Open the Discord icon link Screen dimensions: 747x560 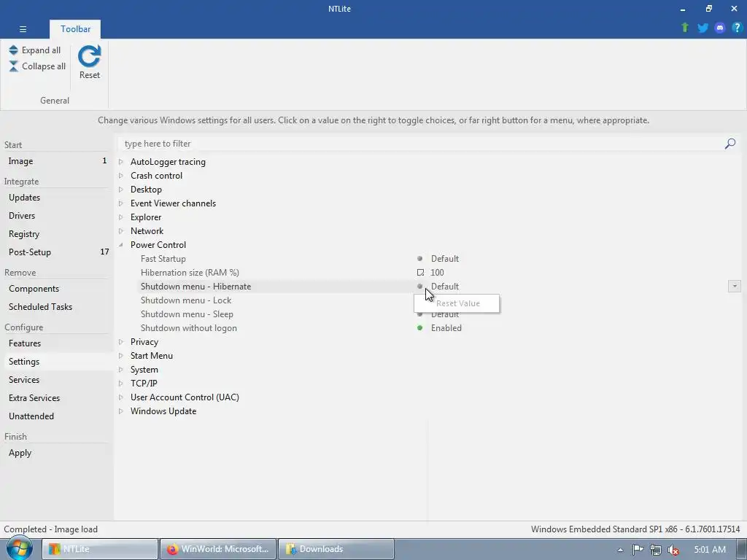coord(720,28)
